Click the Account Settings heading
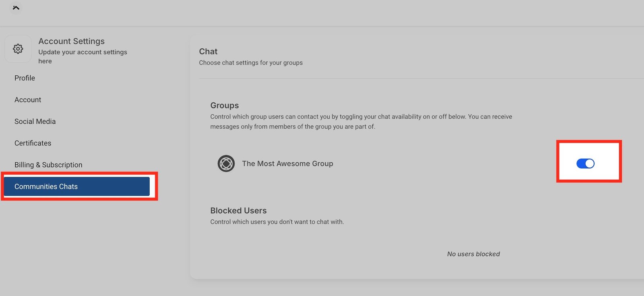 point(71,41)
